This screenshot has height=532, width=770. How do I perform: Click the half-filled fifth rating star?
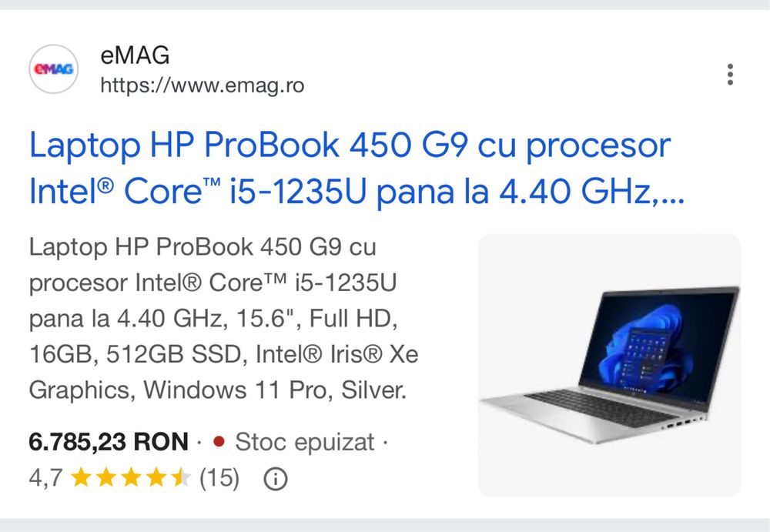pyautogui.click(x=181, y=477)
